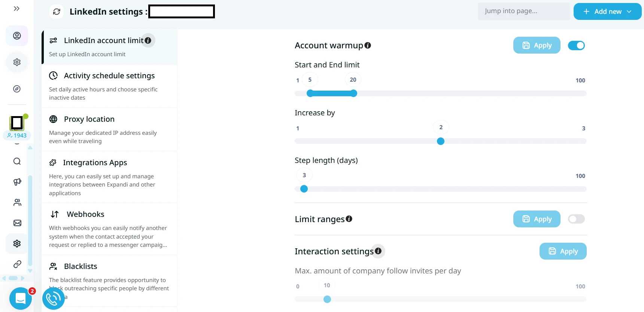Click the start limit slider handle at 5
Viewport: 644px width, 312px height.
point(310,94)
